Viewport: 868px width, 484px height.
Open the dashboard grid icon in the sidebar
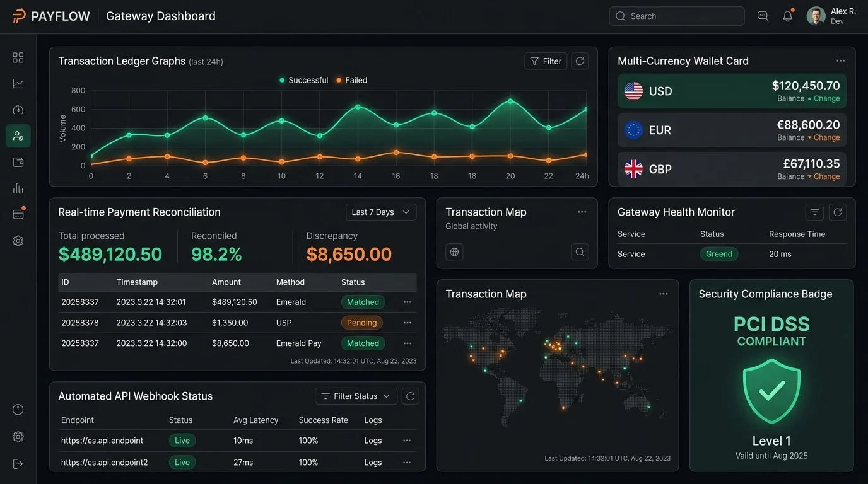tap(18, 58)
